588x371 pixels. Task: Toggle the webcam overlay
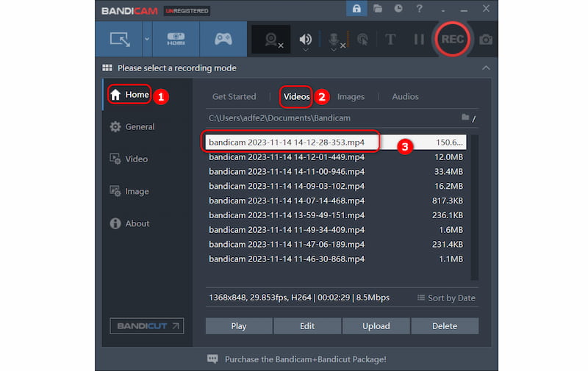[x=271, y=39]
